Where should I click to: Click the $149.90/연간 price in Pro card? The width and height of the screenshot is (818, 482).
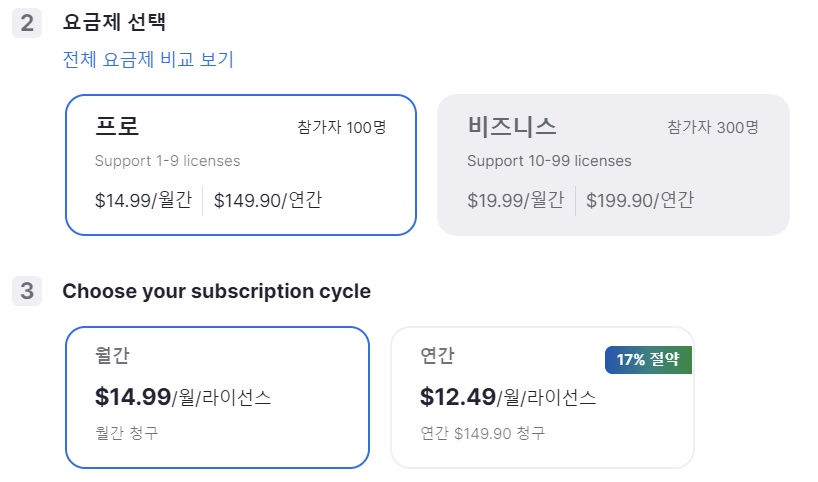268,200
